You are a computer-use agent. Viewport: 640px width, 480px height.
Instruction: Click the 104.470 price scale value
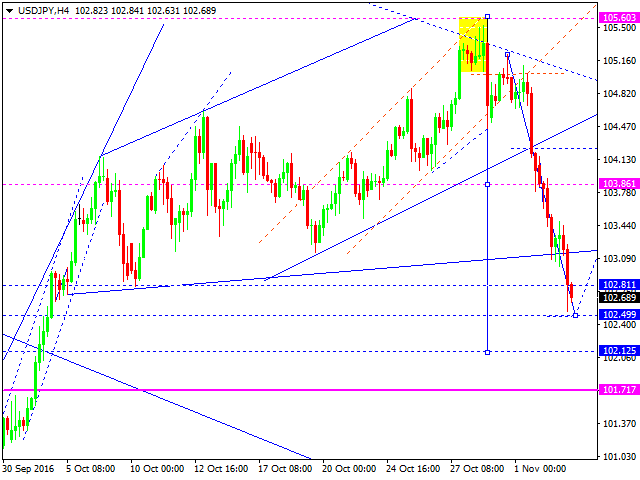(x=620, y=127)
